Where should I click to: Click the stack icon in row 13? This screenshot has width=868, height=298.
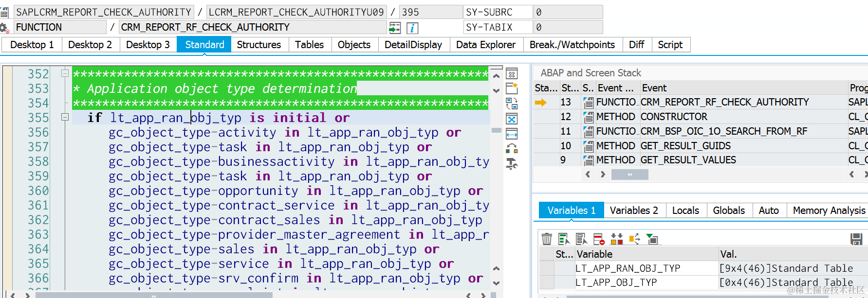coord(589,103)
